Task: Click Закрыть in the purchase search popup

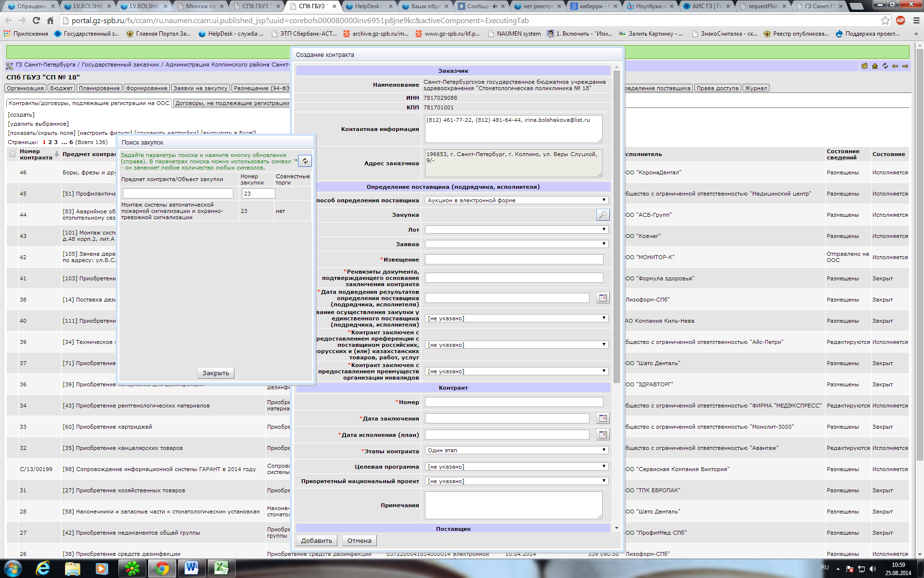Action: click(216, 373)
